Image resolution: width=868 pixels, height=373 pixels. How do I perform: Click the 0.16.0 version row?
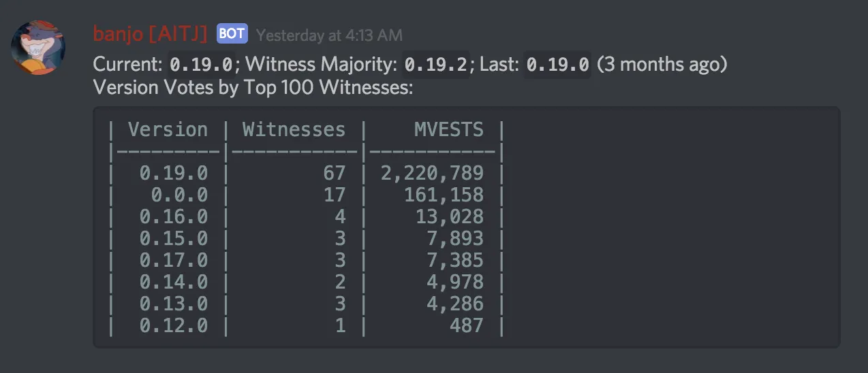pyautogui.click(x=306, y=216)
